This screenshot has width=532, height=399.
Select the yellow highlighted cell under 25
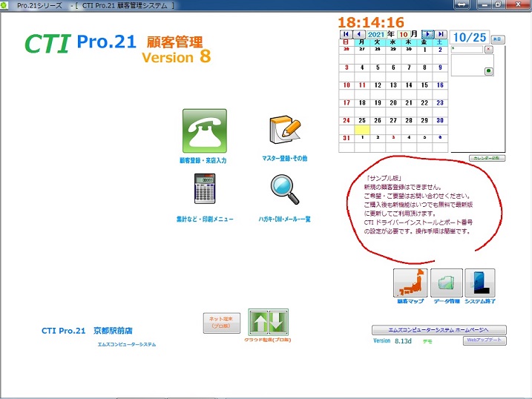click(x=362, y=130)
